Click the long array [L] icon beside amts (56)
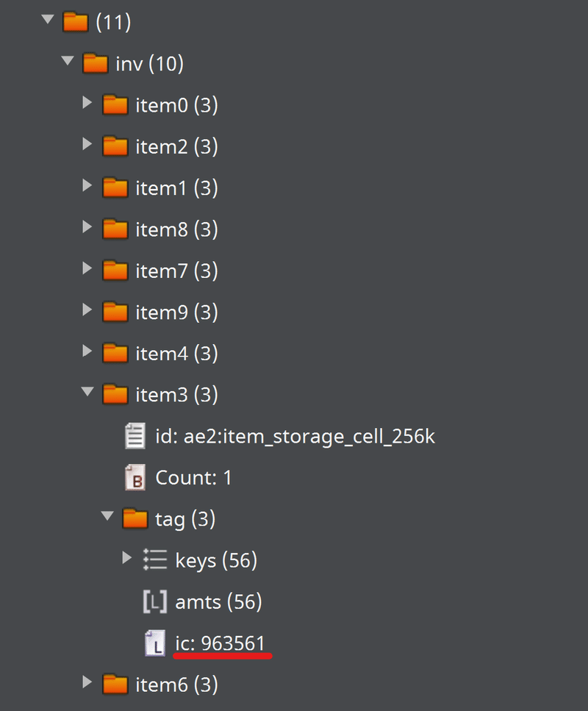 click(155, 601)
